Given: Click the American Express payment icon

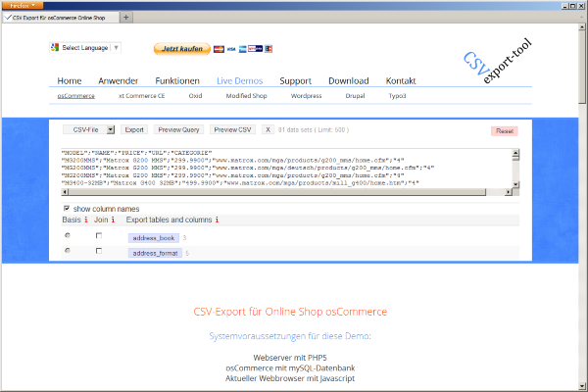Looking at the screenshot, I should [243, 49].
